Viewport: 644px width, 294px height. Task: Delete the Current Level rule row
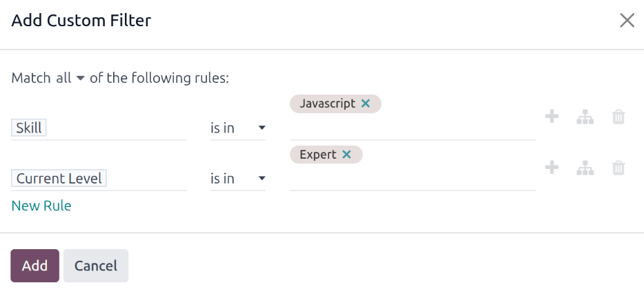click(x=618, y=167)
